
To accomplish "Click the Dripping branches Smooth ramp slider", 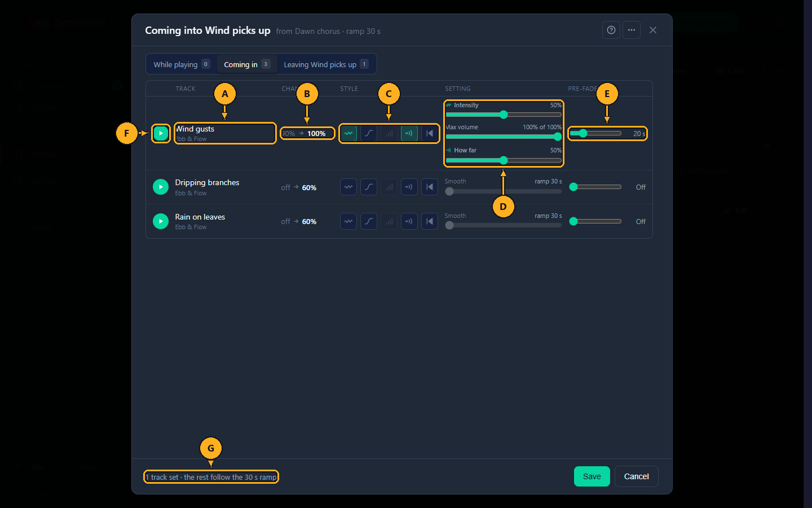I will 504,191.
